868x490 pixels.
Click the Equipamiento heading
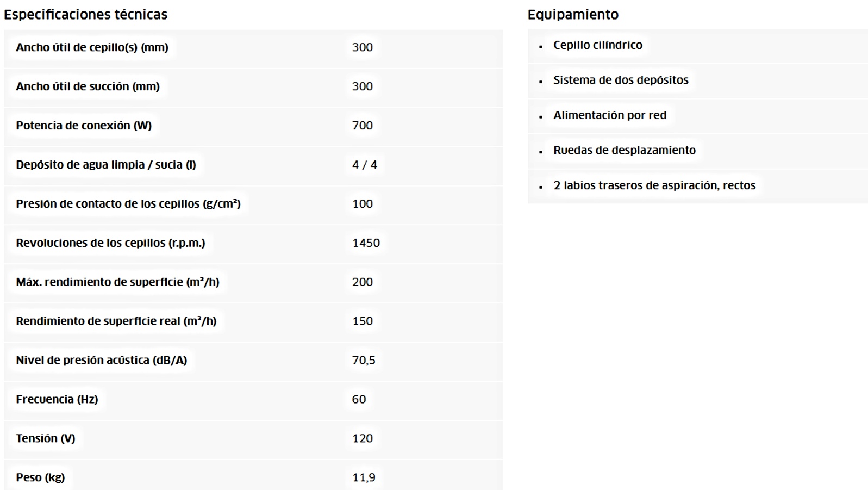tap(573, 15)
